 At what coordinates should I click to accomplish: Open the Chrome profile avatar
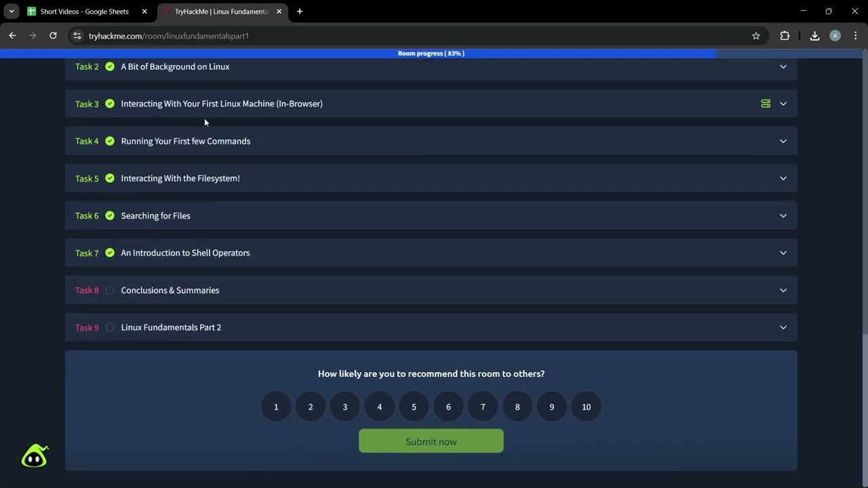(x=835, y=36)
